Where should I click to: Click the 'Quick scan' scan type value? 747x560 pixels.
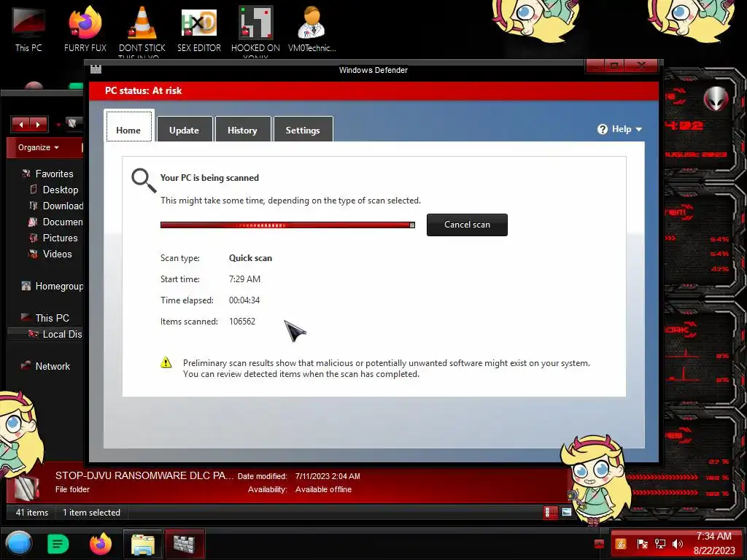click(x=251, y=258)
